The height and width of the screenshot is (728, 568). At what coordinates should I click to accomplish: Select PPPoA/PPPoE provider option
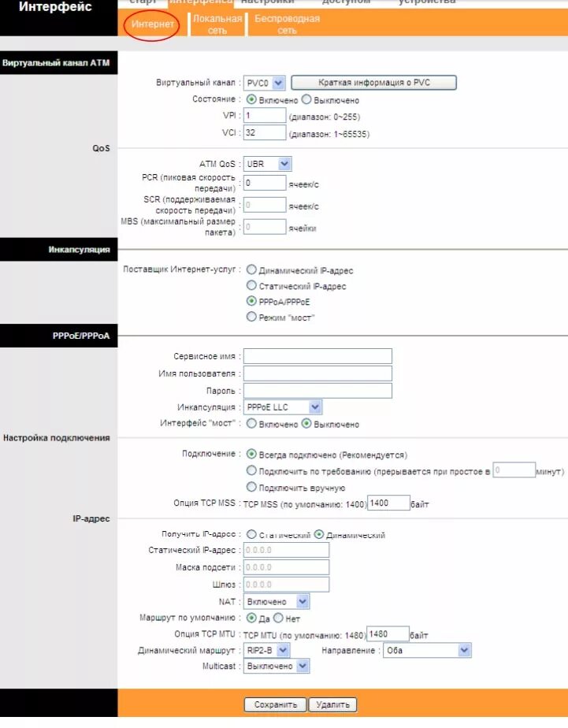point(251,301)
